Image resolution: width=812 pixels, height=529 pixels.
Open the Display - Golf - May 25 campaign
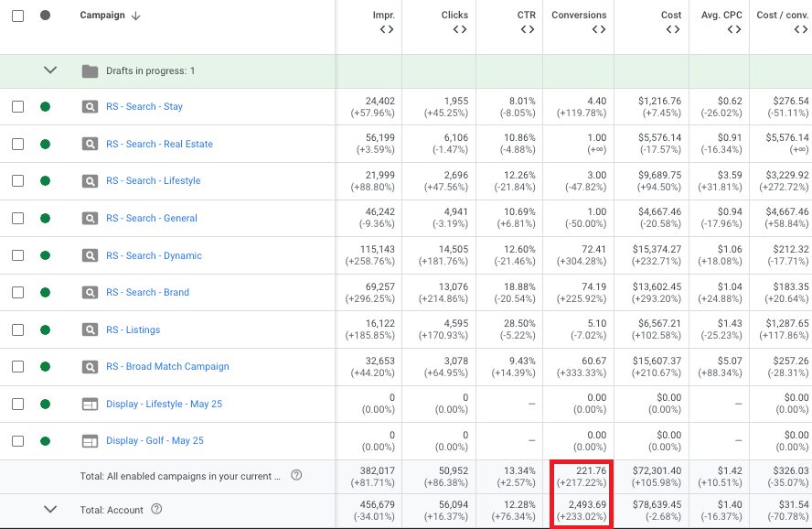(155, 441)
